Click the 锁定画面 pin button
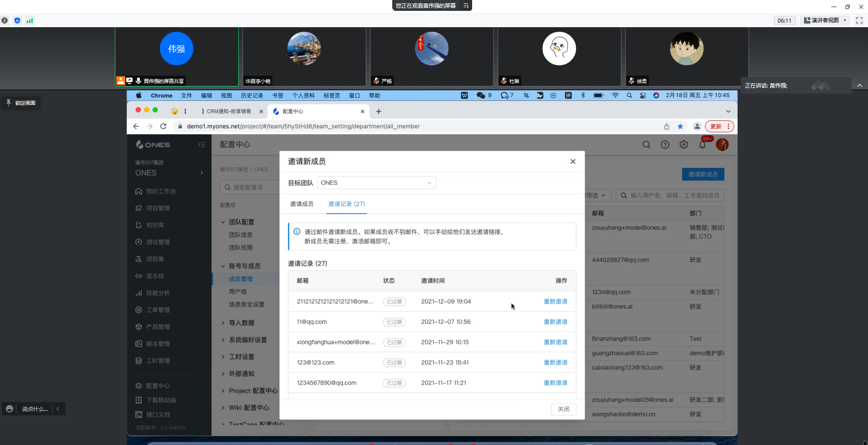 [21, 103]
